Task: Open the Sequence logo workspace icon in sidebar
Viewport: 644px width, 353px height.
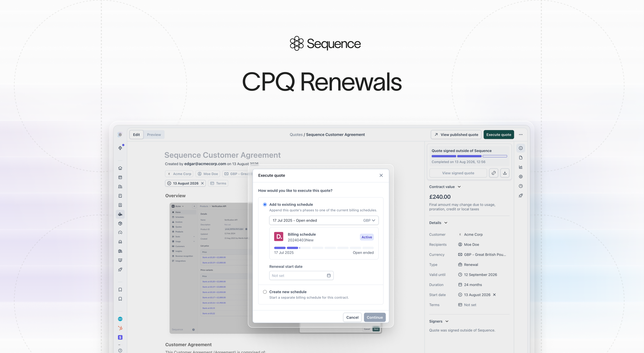Action: 120,135
